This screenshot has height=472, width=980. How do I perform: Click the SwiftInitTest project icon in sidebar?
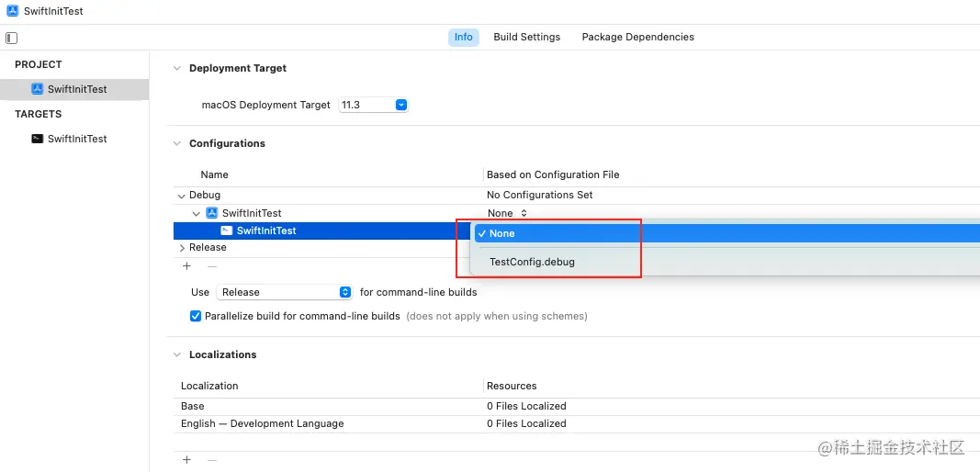point(38,89)
